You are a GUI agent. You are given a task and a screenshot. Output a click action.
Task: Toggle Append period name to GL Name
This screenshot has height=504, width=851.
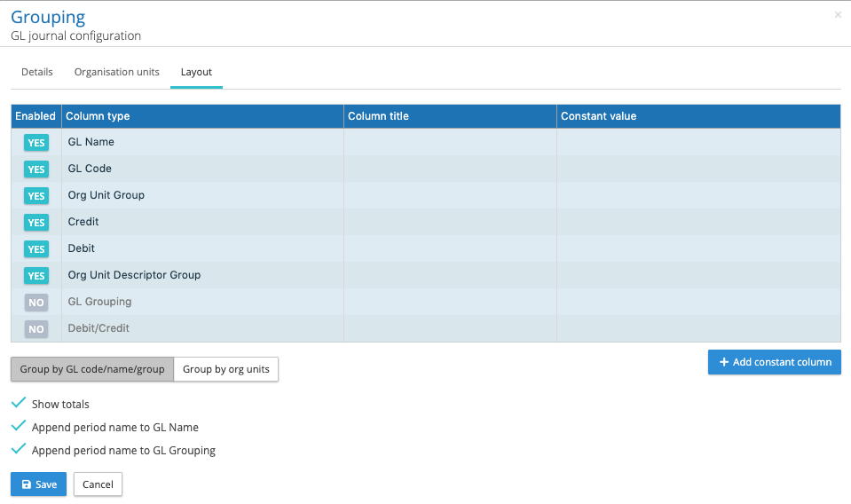click(19, 427)
